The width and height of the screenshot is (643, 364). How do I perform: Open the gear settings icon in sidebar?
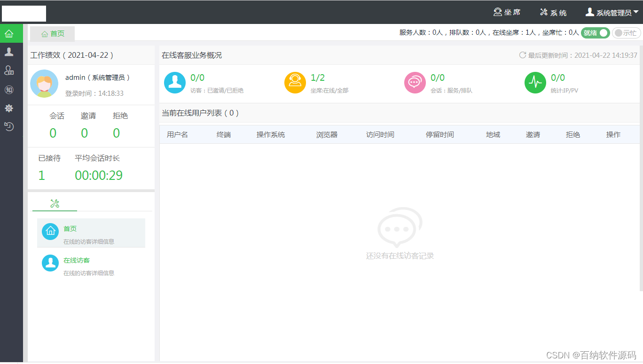tap(9, 108)
